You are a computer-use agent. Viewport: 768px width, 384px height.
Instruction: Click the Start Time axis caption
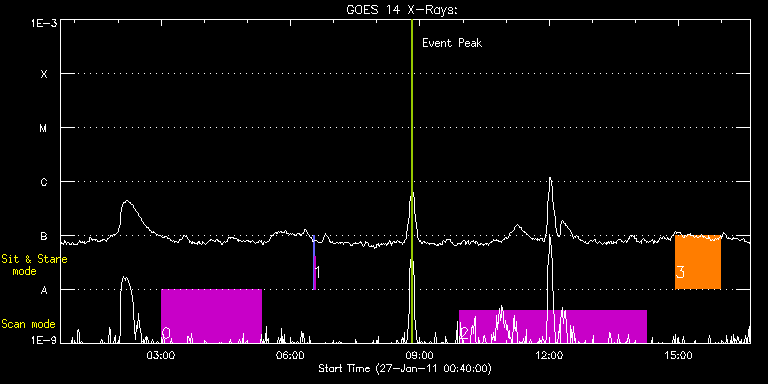pos(405,368)
